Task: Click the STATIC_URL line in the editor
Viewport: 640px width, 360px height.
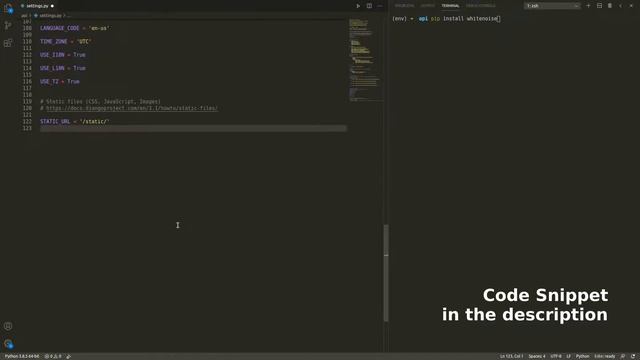Action: coord(75,122)
